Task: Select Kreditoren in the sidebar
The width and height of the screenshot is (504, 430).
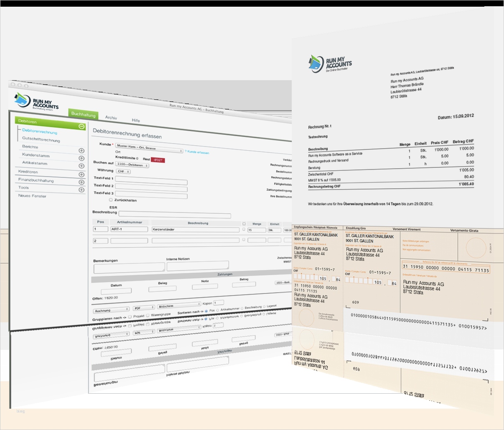Action: click(28, 172)
